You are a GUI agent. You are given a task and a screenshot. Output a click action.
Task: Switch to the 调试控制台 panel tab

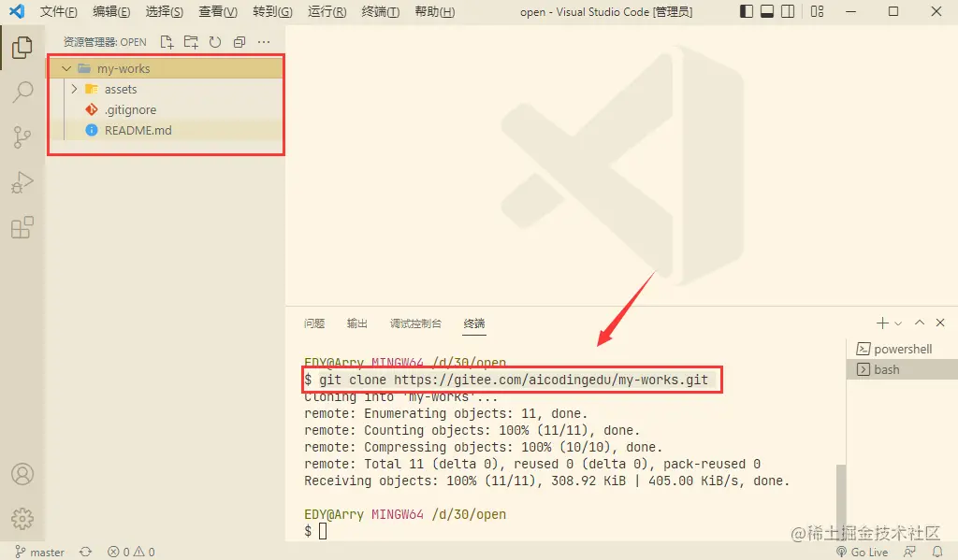tap(415, 323)
